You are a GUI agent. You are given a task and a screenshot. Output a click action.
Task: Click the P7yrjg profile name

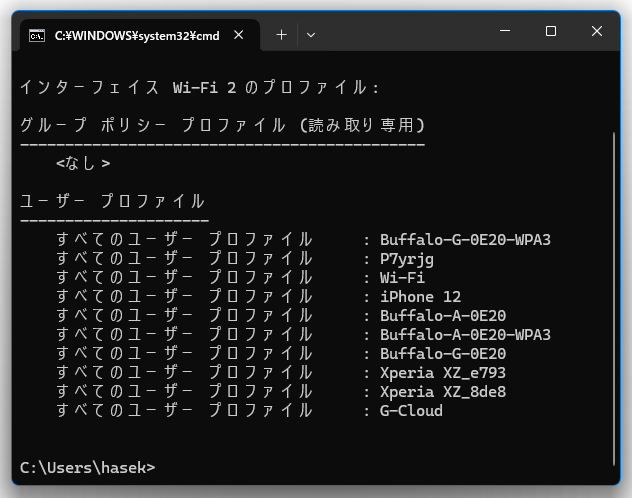pos(407,259)
